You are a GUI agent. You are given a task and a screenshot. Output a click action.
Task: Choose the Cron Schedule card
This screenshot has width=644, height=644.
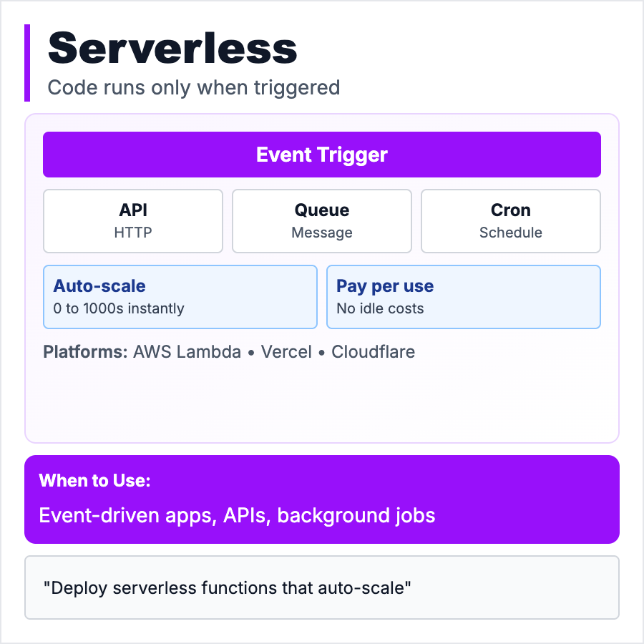coord(511,220)
